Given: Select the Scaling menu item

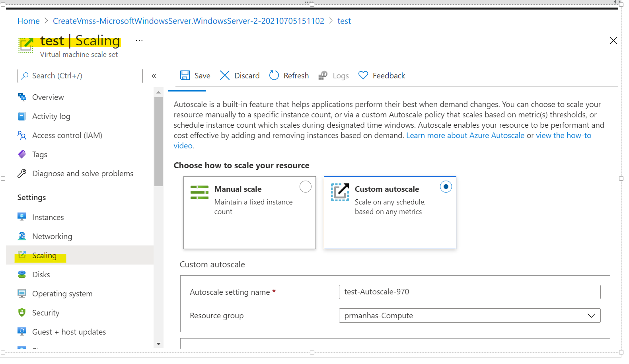Looking at the screenshot, I should pyautogui.click(x=80, y=255).
